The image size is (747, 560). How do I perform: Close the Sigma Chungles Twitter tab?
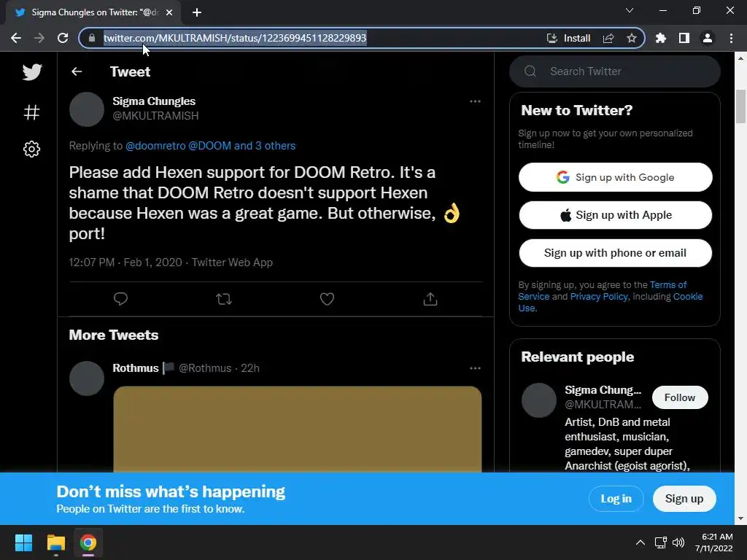point(169,12)
